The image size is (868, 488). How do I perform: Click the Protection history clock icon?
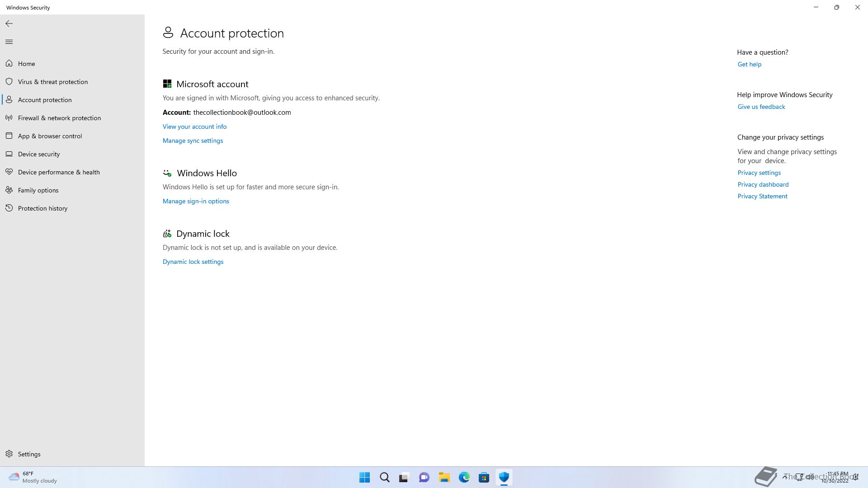click(9, 208)
